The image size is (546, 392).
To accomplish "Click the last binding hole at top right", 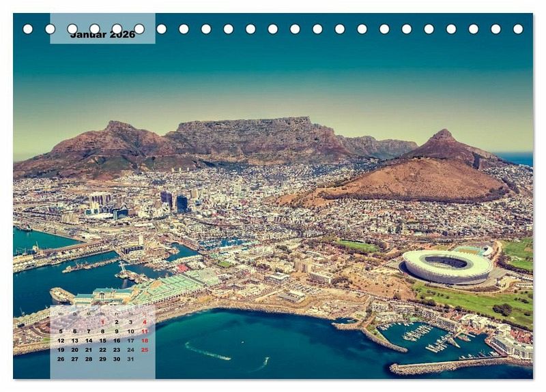I will (518, 29).
